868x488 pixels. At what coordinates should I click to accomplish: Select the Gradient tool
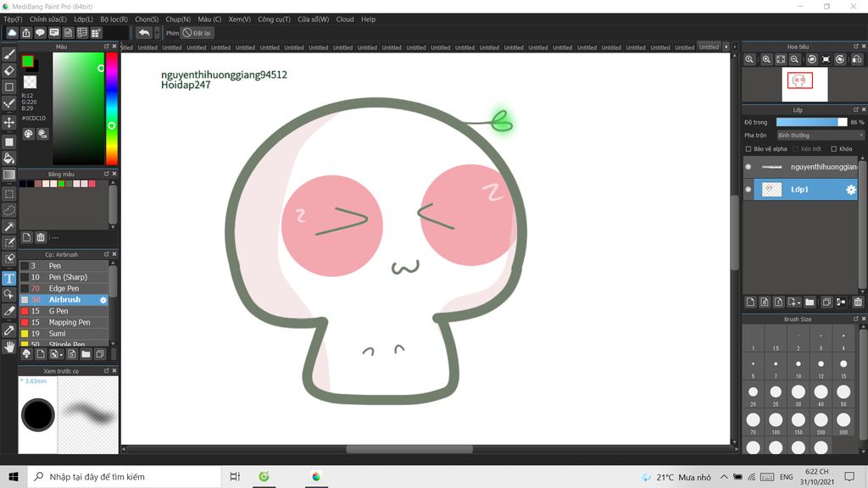(8, 175)
